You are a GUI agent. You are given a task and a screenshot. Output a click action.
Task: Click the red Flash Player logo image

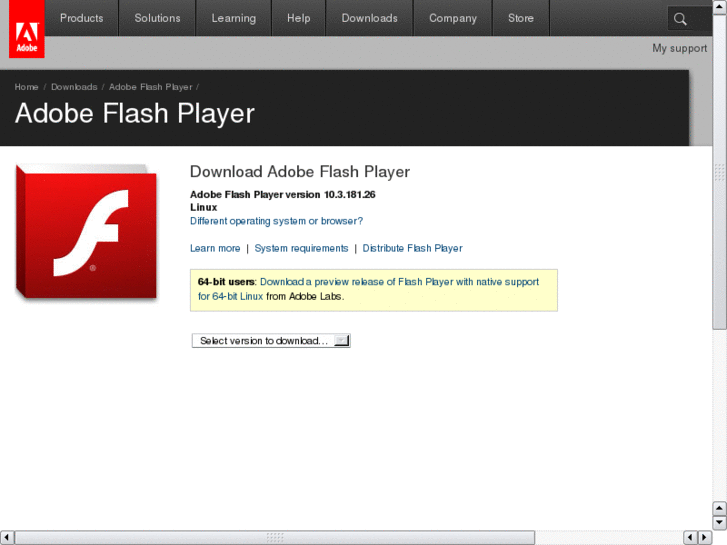(86, 231)
